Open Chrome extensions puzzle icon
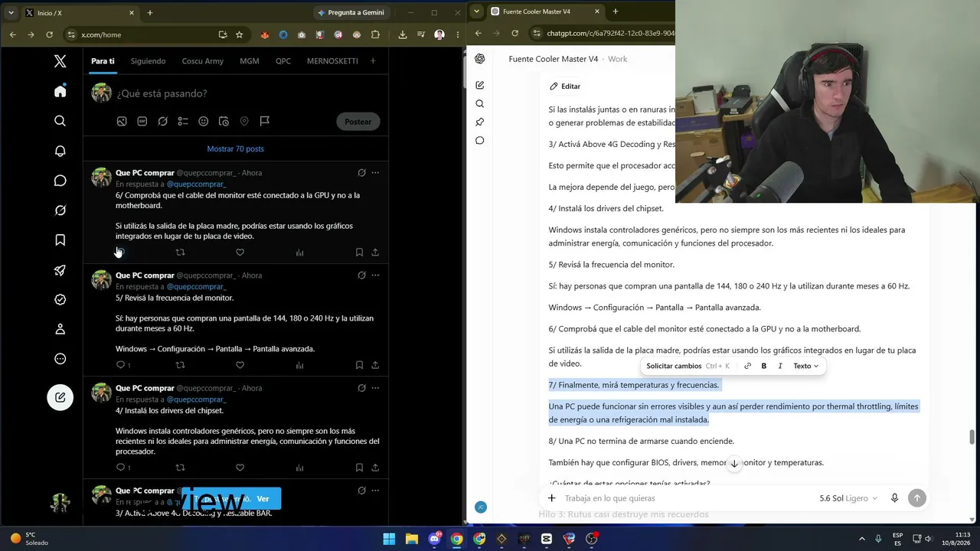The image size is (980, 551). coord(375,34)
